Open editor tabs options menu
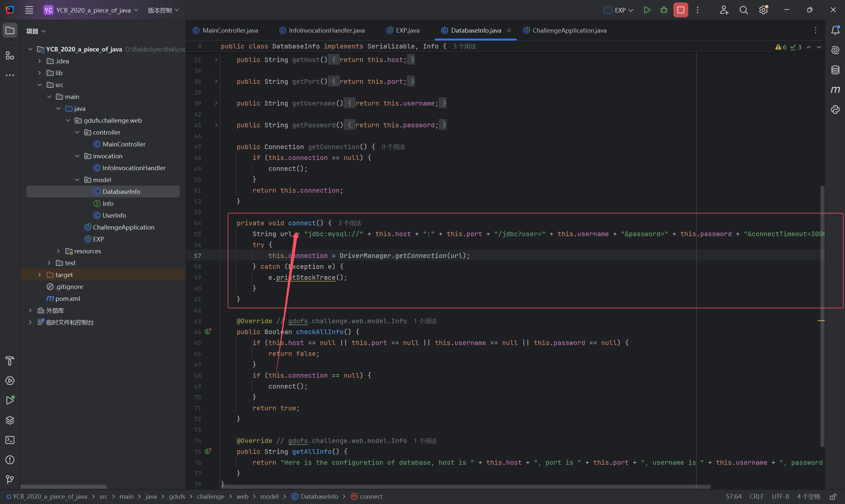 [815, 30]
